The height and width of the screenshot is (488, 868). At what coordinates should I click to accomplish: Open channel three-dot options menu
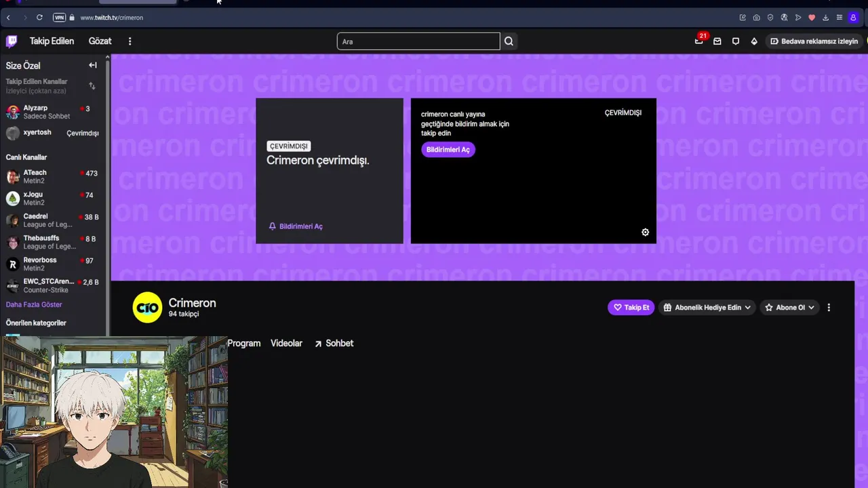(829, 308)
